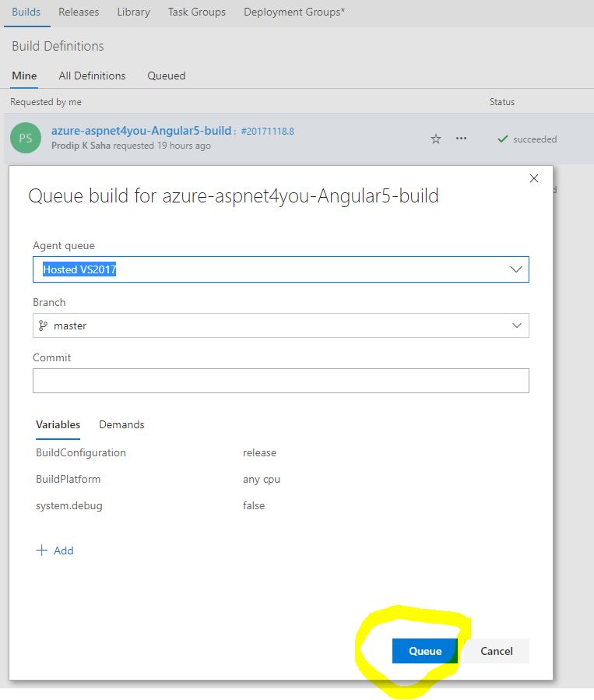Click the Queue build for azure-aspnet4you-Angular5-build title
This screenshot has width=594, height=700.
pyautogui.click(x=234, y=196)
